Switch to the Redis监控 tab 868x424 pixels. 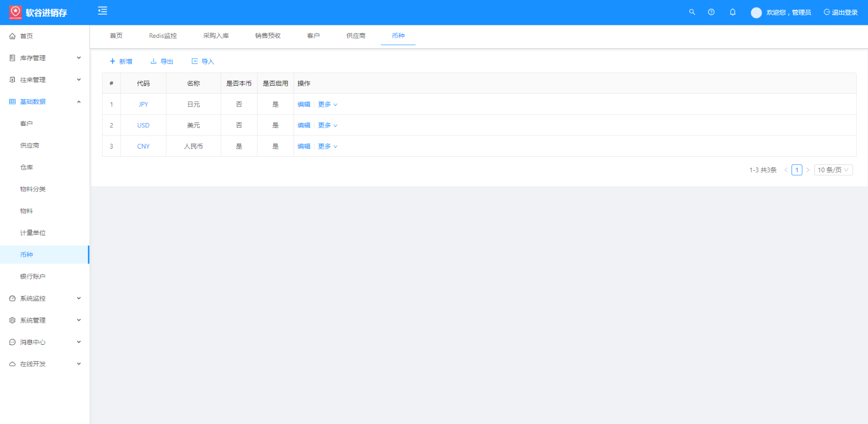pyautogui.click(x=163, y=36)
